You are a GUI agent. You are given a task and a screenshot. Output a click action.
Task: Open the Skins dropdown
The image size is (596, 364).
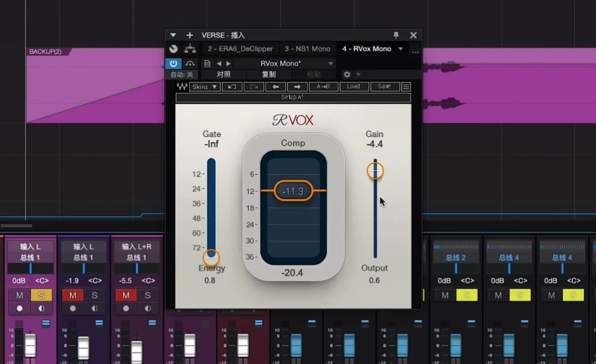coord(204,87)
